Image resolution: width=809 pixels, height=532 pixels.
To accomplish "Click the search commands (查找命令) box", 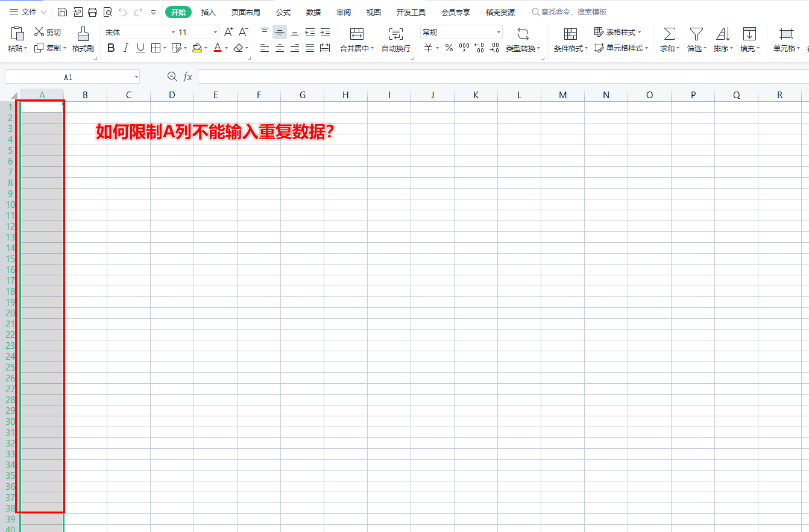I will tap(569, 12).
